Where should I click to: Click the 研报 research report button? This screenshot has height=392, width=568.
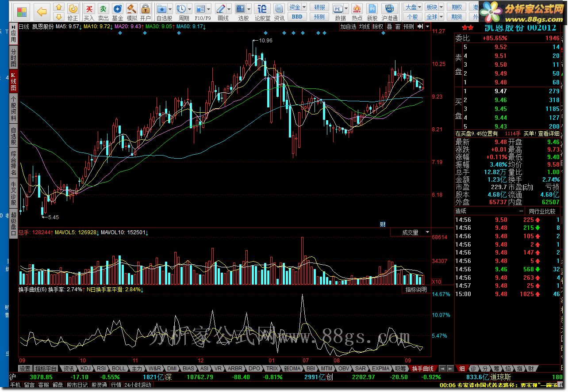(319, 7)
